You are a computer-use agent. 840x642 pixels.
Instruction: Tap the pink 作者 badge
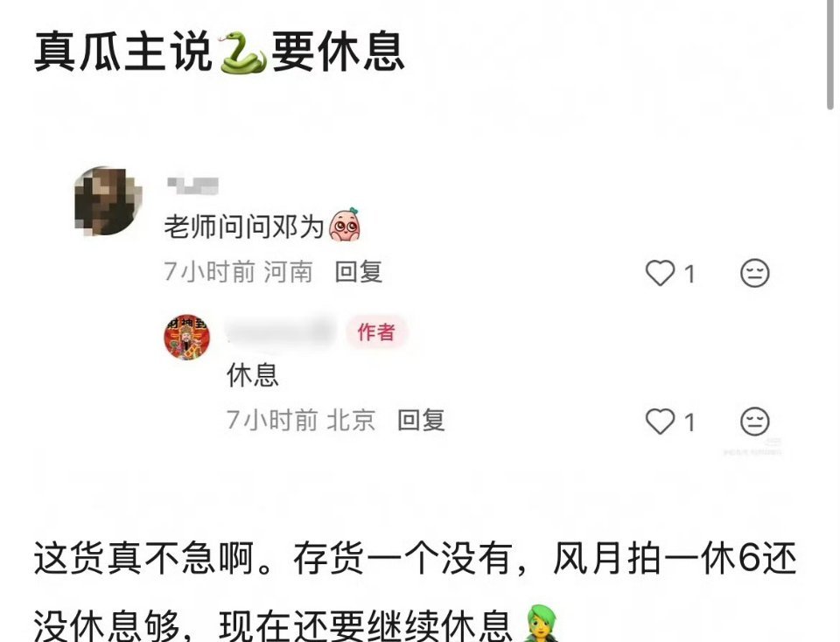pos(376,332)
